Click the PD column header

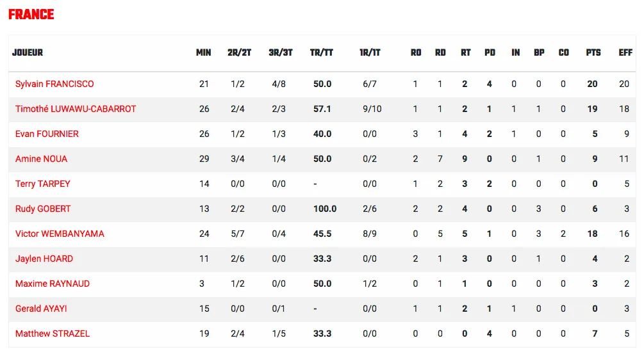click(x=490, y=53)
